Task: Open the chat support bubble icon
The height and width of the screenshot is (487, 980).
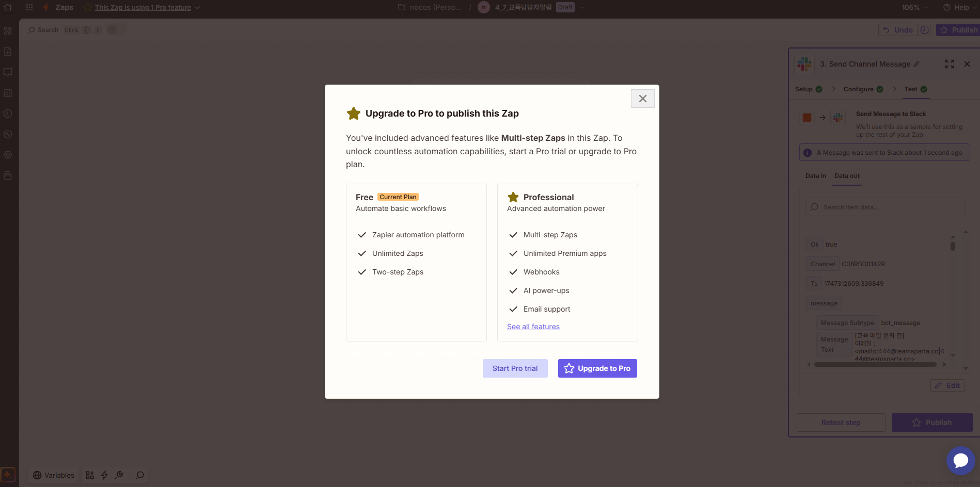Action: (x=960, y=460)
